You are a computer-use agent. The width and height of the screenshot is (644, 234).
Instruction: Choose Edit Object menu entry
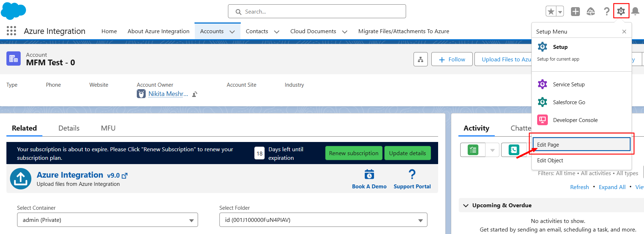click(582, 160)
